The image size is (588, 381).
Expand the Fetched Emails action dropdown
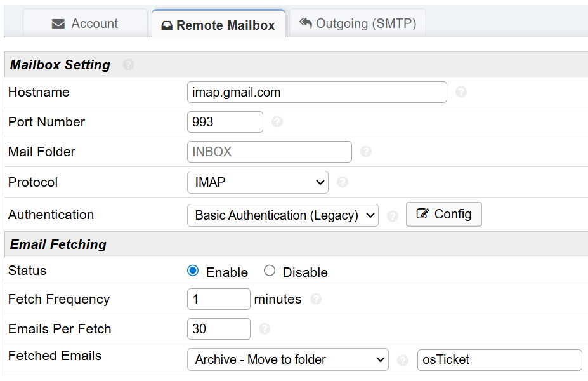(287, 359)
